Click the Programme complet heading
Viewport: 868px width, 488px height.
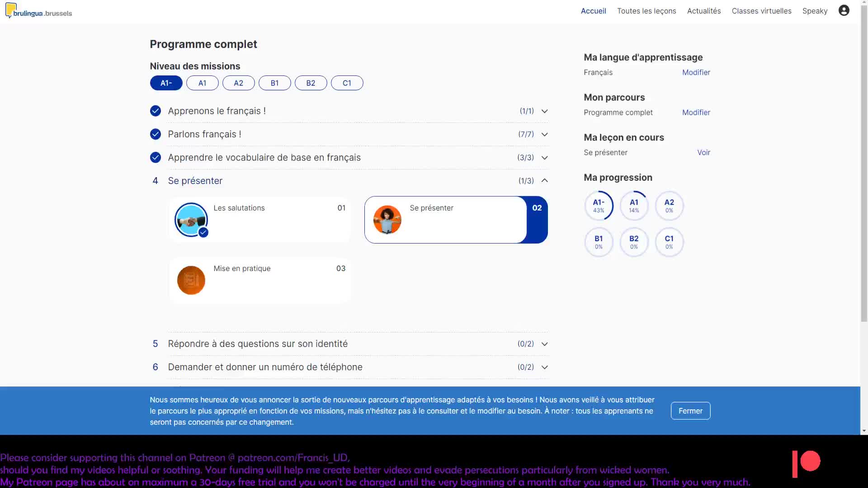point(203,44)
